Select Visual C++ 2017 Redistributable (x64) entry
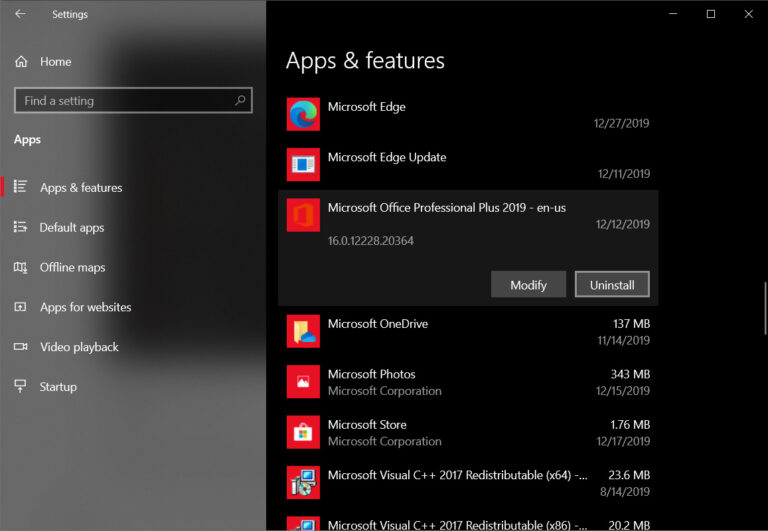This screenshot has width=768, height=531. [468, 483]
